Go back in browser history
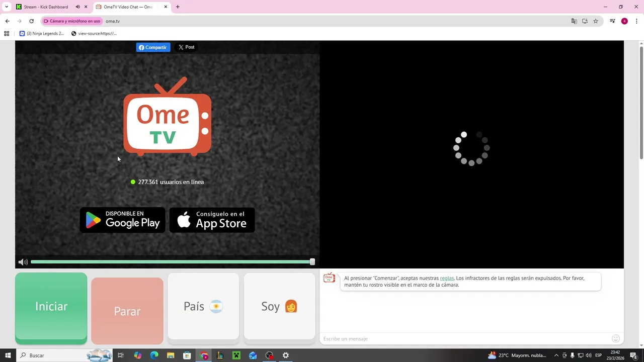Viewport: 644px width, 362px height. pos(7,21)
